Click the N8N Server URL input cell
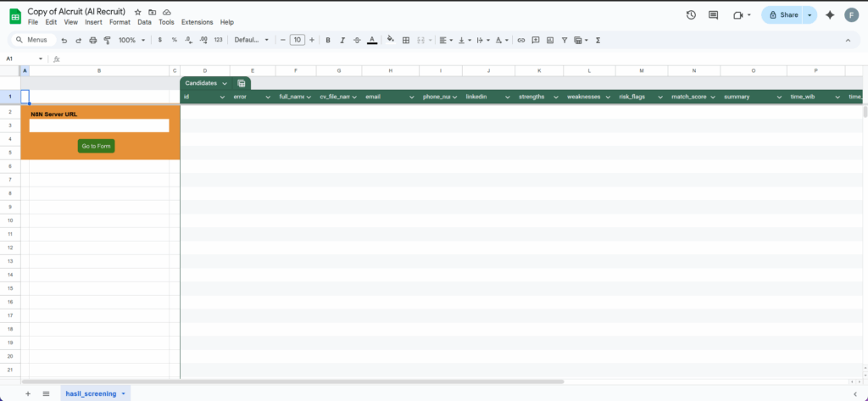 point(99,125)
